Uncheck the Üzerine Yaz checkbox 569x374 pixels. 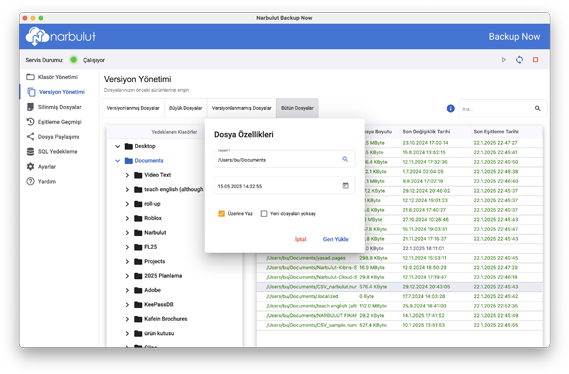(221, 214)
